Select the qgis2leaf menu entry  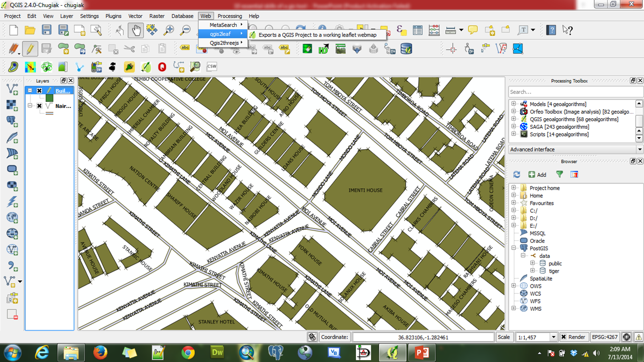(220, 34)
